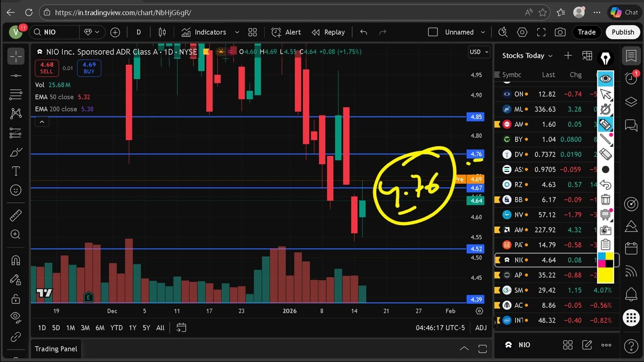Collapse the indicator legend chevron
Screen dimensions: 644x362
pyautogui.click(x=42, y=122)
